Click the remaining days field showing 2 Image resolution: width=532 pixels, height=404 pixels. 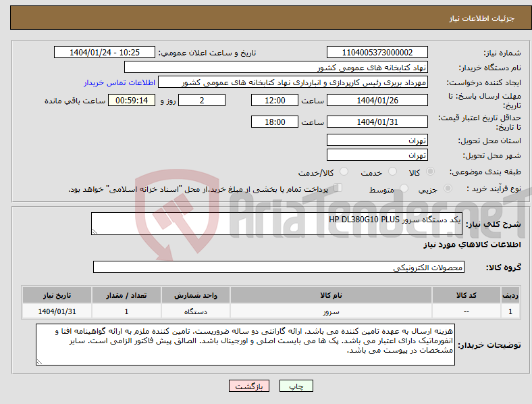[x=202, y=100]
